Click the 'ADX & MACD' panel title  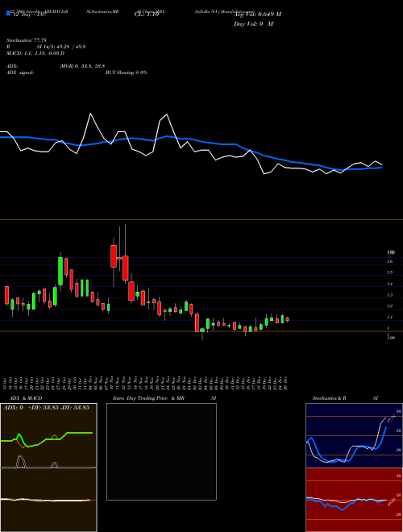pyautogui.click(x=26, y=398)
